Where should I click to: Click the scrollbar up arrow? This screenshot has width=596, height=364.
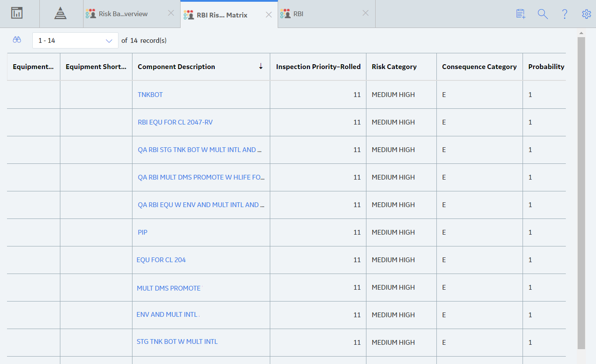click(581, 33)
